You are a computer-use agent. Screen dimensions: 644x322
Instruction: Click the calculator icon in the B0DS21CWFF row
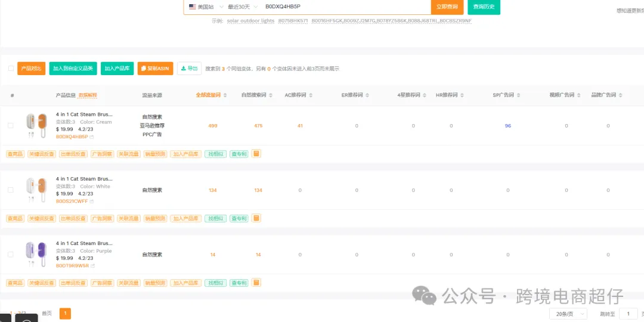256,218
